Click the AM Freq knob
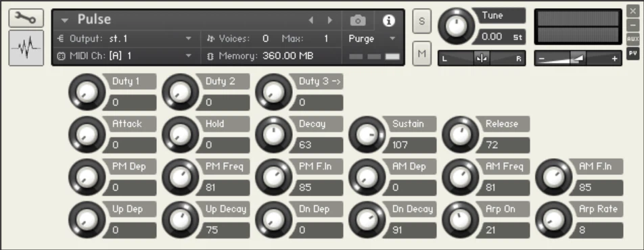The image size is (644, 250). click(461, 177)
